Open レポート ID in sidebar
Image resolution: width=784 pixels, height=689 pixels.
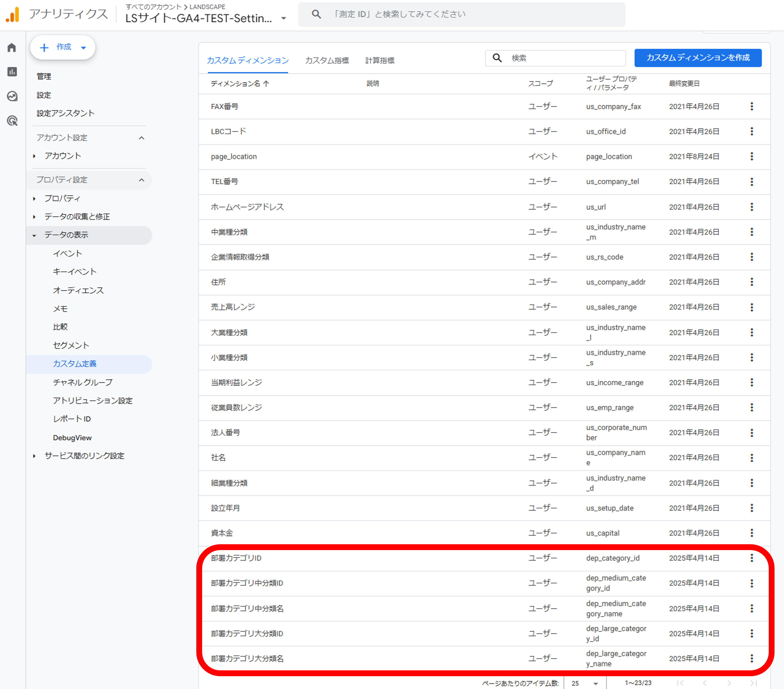(72, 419)
